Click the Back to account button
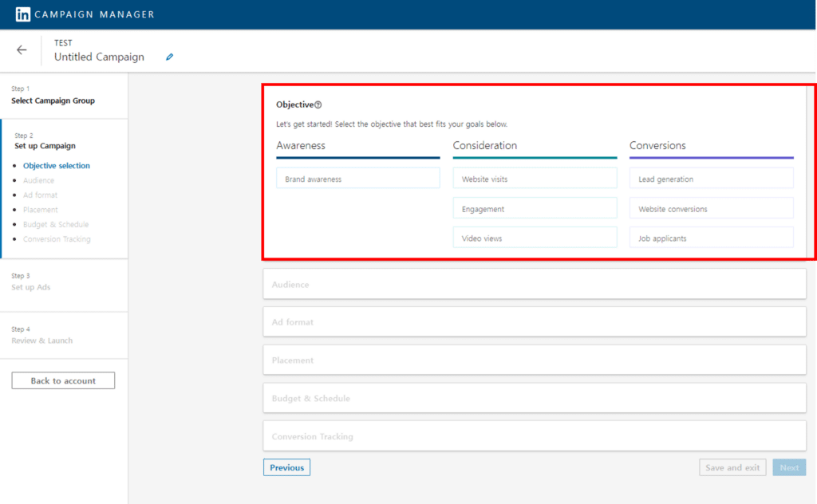Image resolution: width=817 pixels, height=504 pixels. click(63, 380)
